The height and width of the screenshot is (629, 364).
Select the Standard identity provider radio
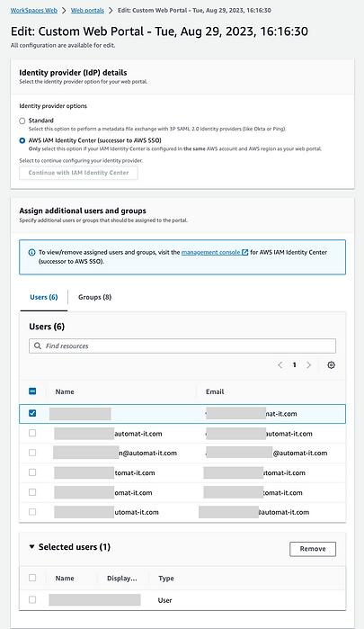(22, 121)
